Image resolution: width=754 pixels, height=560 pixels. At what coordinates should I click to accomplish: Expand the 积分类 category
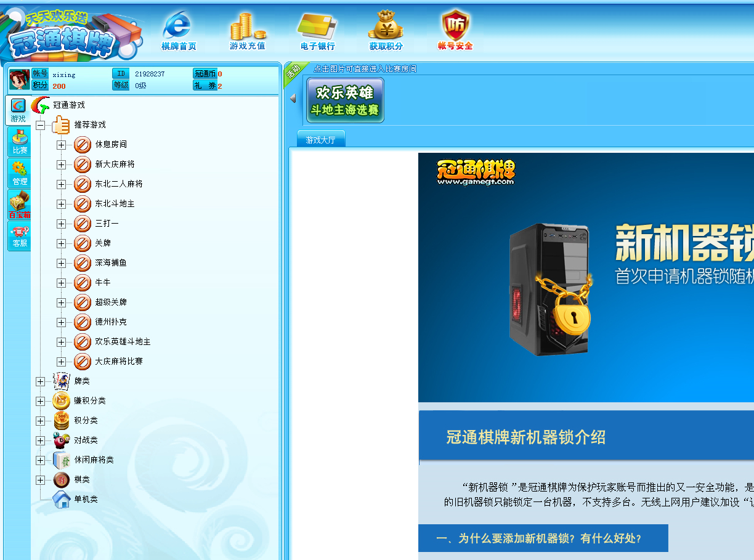41,421
